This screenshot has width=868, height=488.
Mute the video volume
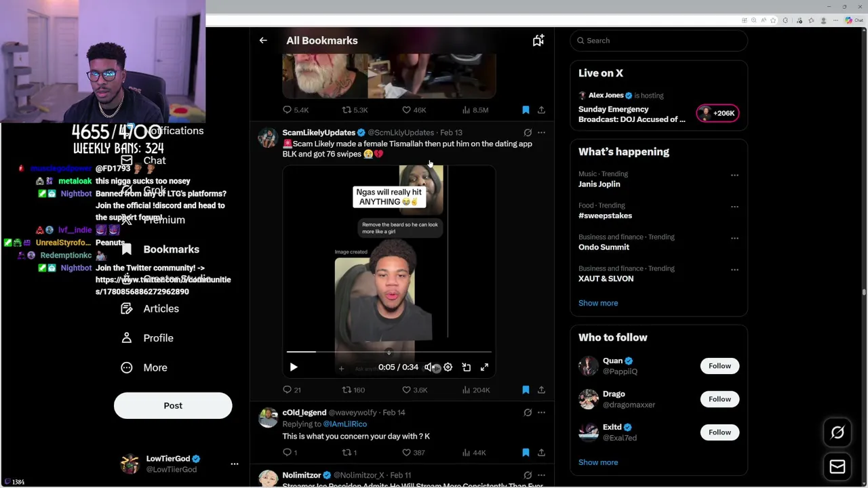tap(429, 367)
